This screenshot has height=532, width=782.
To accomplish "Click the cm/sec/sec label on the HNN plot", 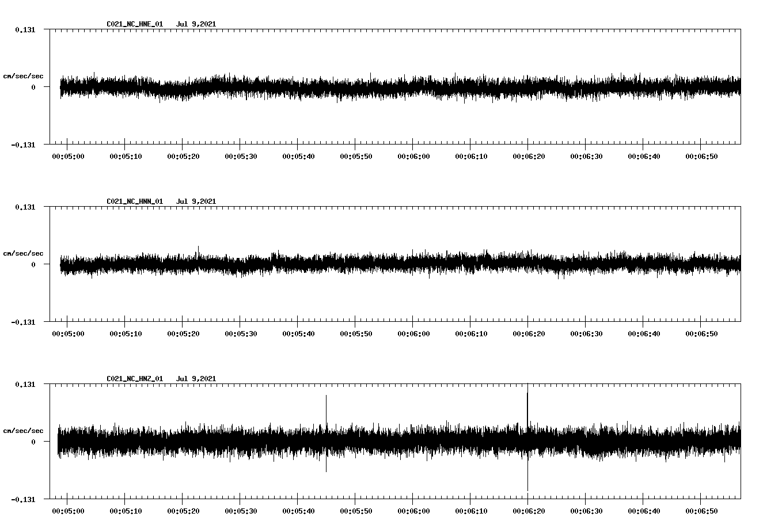I will point(23,253).
